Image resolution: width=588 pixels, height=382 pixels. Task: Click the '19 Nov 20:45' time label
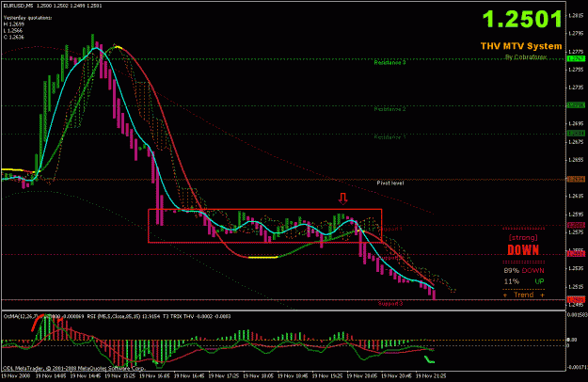[396, 375]
